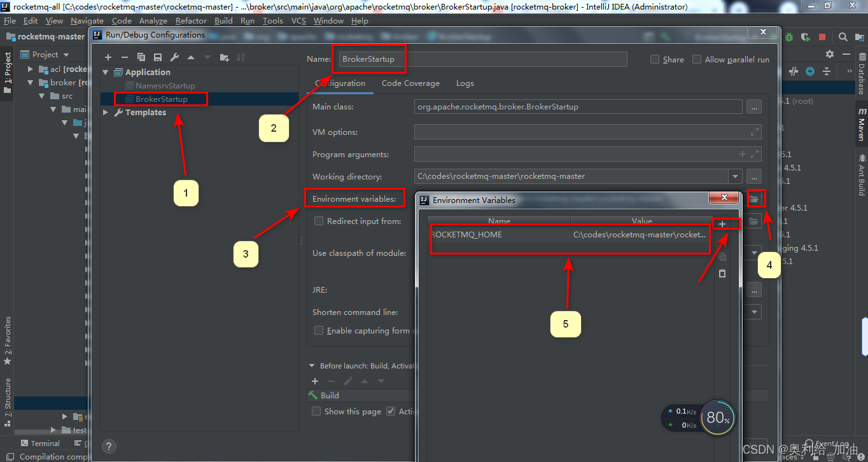Add macro in Program arguments field
This screenshot has height=462, width=868.
[743, 154]
